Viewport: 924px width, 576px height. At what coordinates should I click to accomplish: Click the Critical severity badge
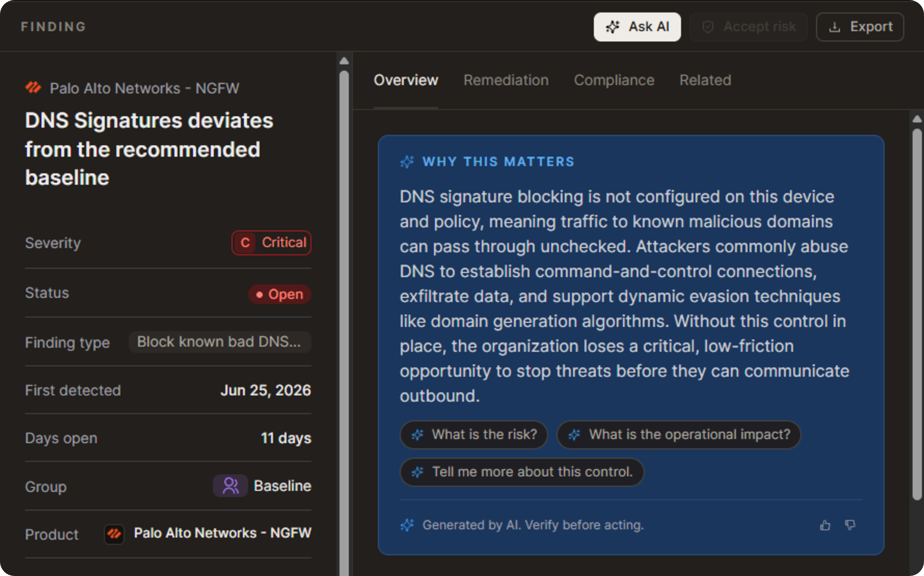[x=271, y=243]
